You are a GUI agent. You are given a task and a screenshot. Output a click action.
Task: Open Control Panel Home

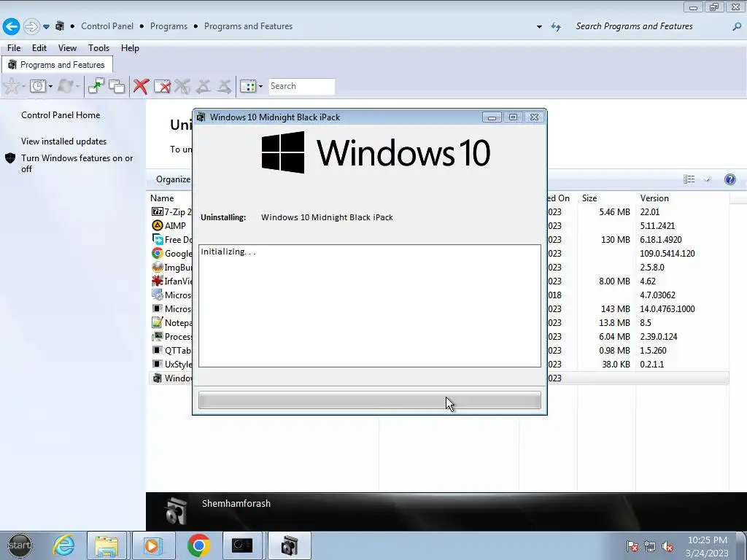pos(61,115)
